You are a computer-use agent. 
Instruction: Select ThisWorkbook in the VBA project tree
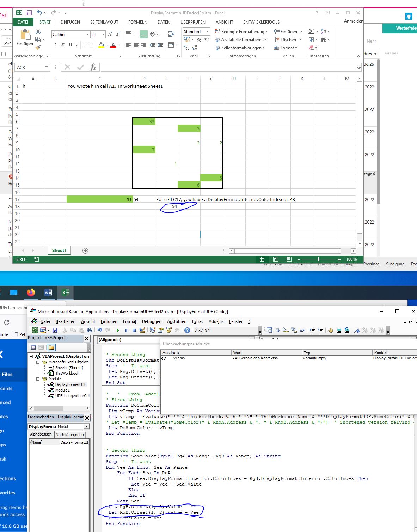[67, 373]
